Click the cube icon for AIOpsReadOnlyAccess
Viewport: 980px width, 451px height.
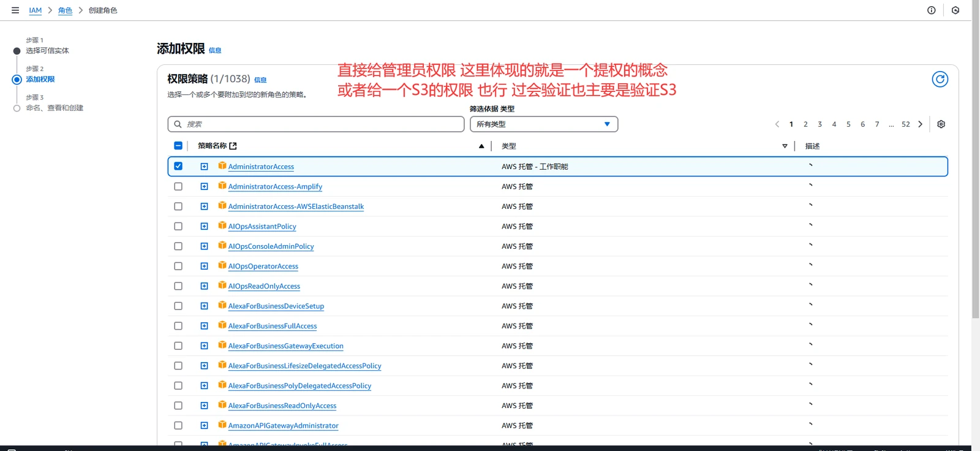click(222, 286)
